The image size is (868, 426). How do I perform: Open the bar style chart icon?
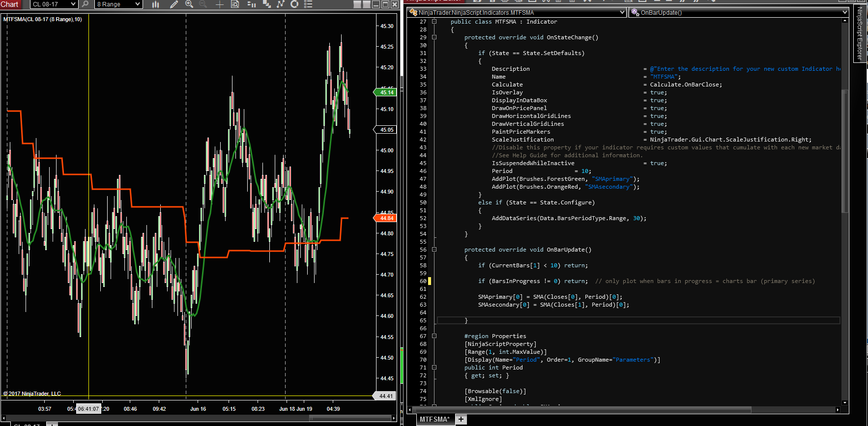tap(156, 4)
